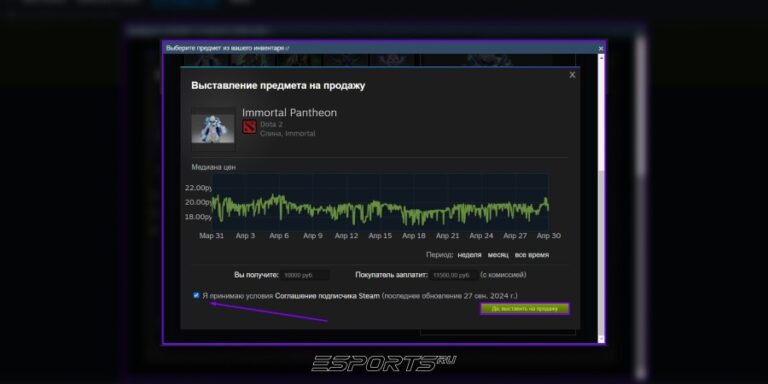Click the green 'Да, выставить на продажу' button

click(525, 309)
